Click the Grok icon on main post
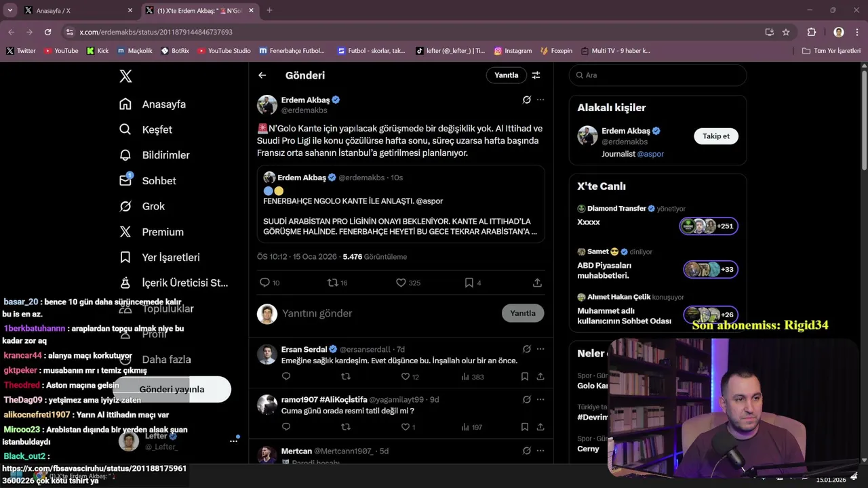 [x=526, y=100]
